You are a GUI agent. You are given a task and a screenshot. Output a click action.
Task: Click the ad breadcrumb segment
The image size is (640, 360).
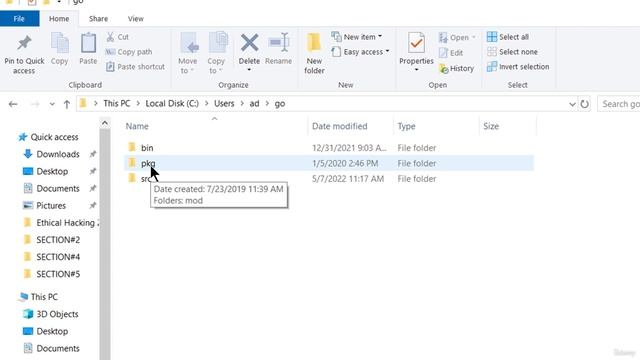point(254,104)
